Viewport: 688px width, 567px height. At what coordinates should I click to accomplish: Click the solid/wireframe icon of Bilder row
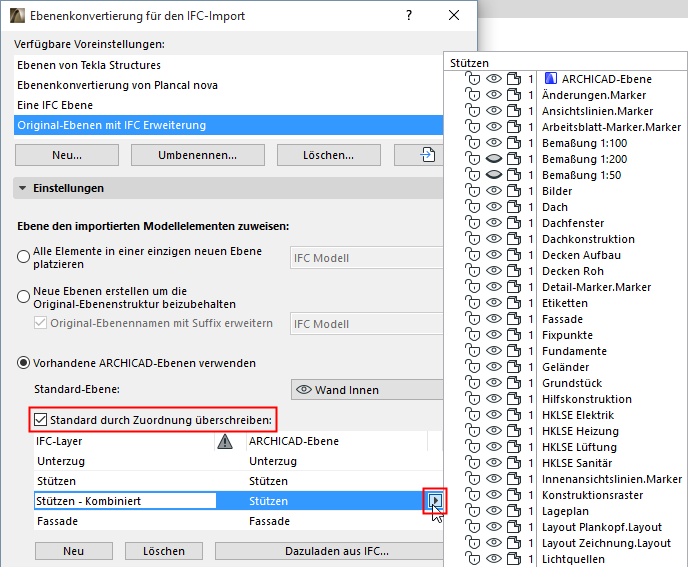514,191
